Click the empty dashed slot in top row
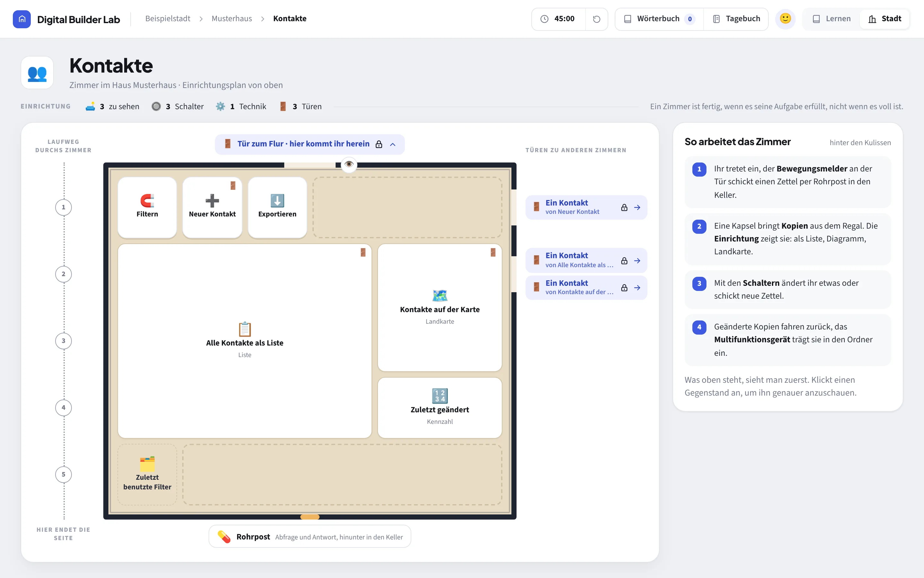924x578 pixels. (x=407, y=207)
